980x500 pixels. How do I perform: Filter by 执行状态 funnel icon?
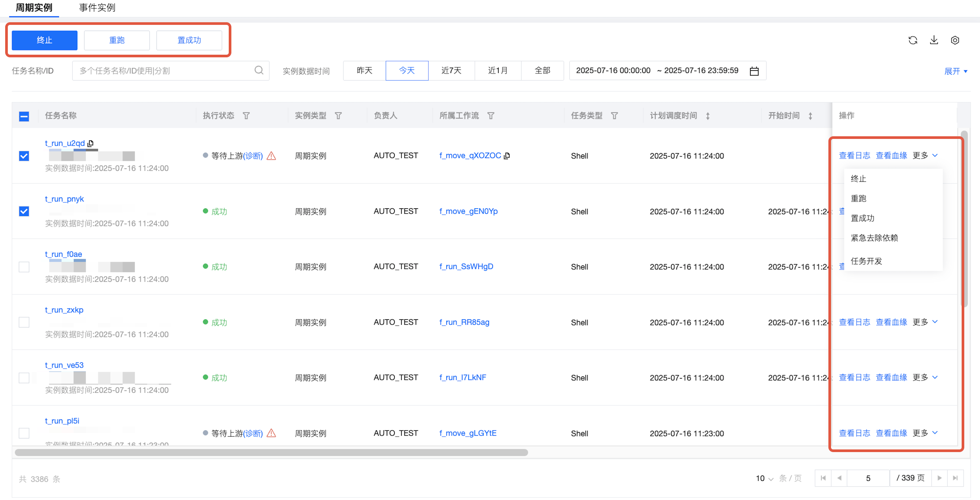pyautogui.click(x=246, y=116)
